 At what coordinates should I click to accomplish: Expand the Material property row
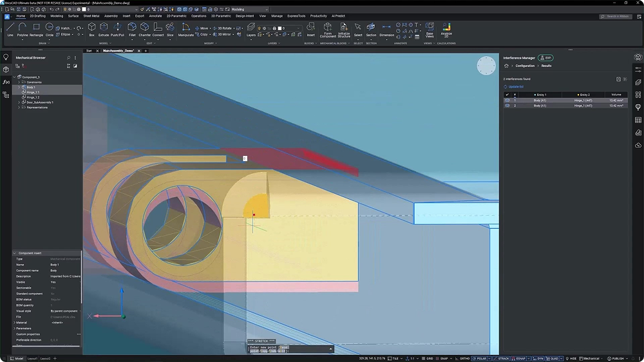click(x=14, y=323)
